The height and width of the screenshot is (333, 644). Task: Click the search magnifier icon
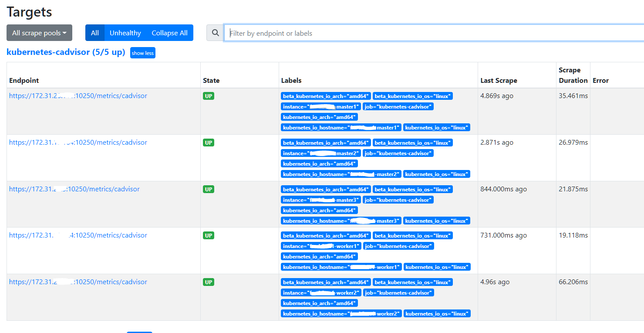click(x=215, y=33)
